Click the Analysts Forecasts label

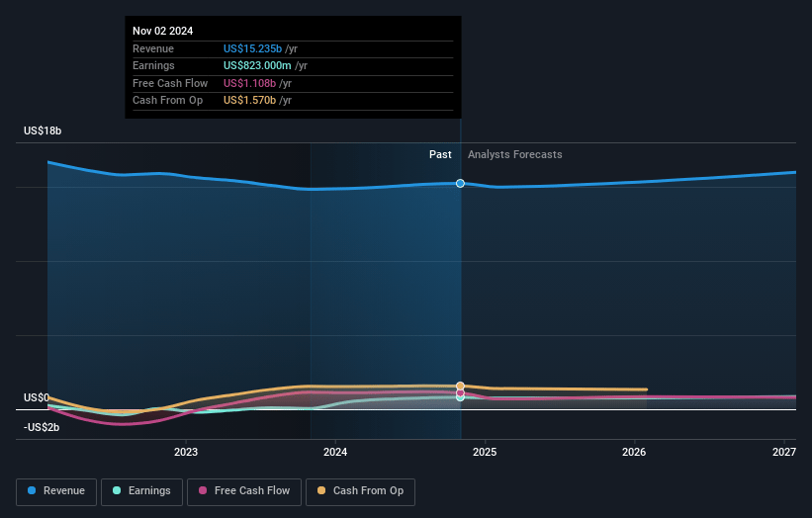coord(514,154)
